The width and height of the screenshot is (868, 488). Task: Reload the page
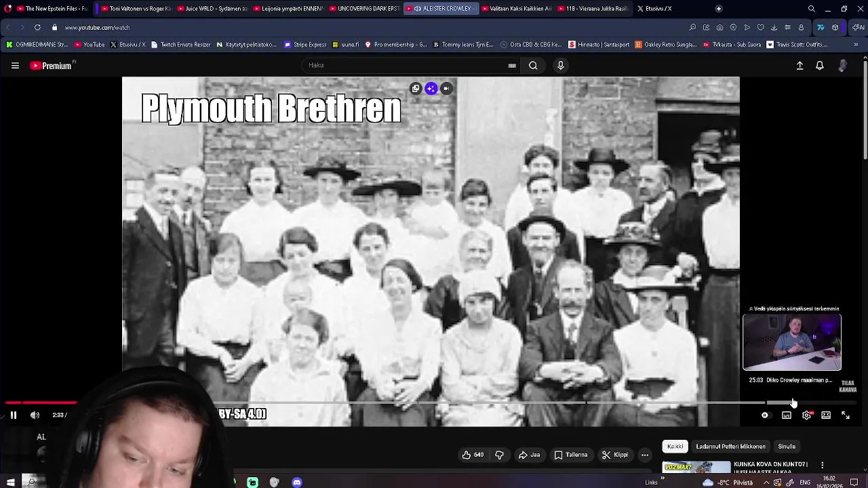coord(37,28)
